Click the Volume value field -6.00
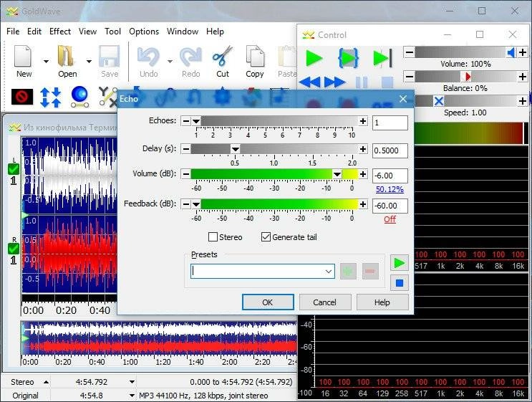 coord(390,176)
